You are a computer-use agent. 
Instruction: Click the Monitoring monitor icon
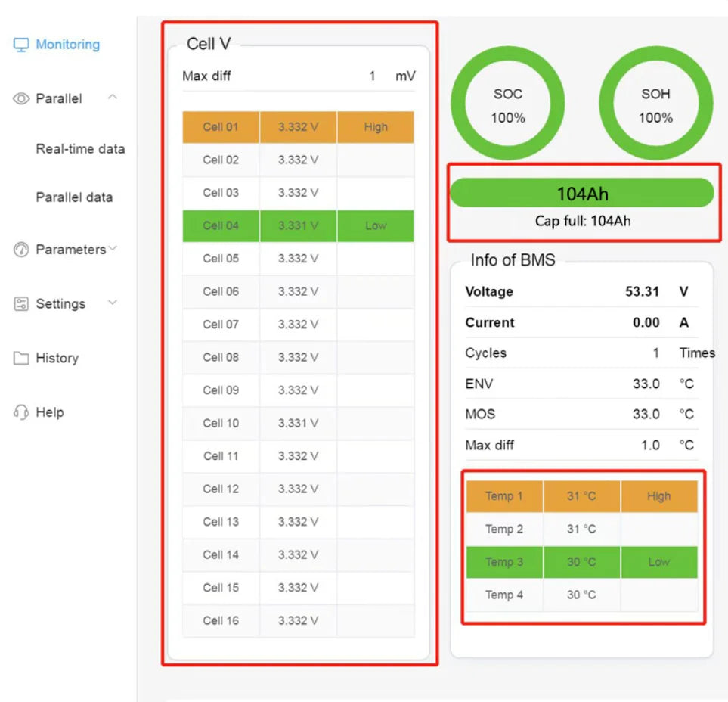coord(21,45)
